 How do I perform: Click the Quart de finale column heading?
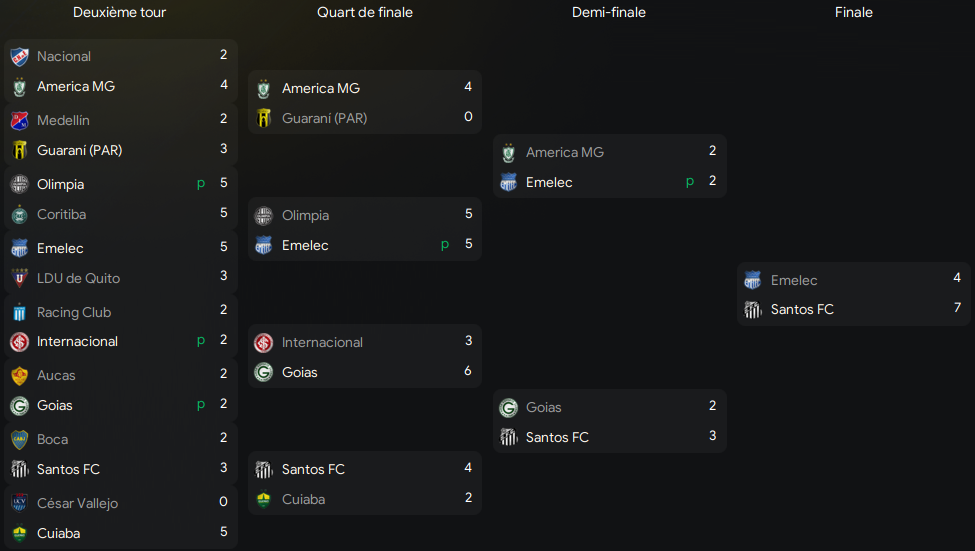[365, 12]
